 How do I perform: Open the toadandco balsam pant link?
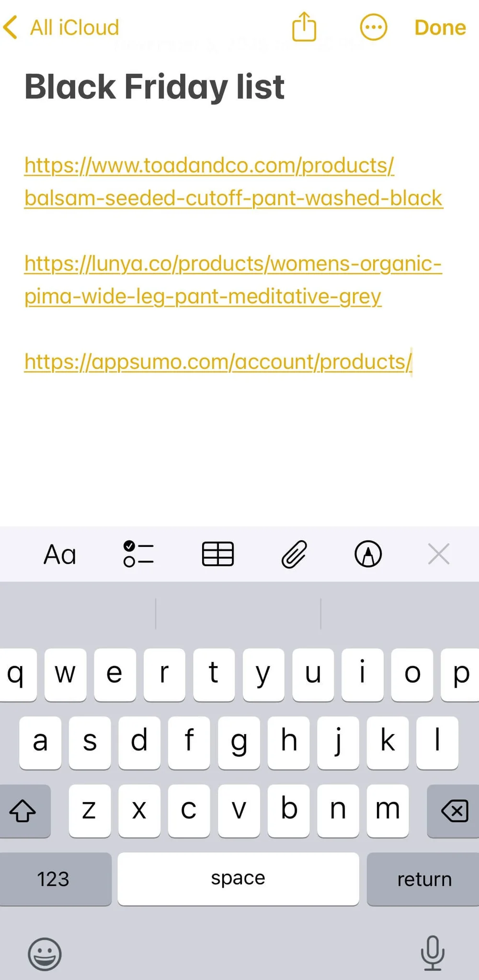tap(234, 181)
